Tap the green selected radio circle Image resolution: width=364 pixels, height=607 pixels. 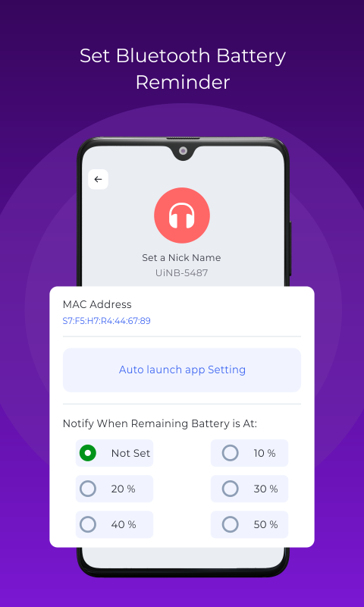[x=88, y=453]
